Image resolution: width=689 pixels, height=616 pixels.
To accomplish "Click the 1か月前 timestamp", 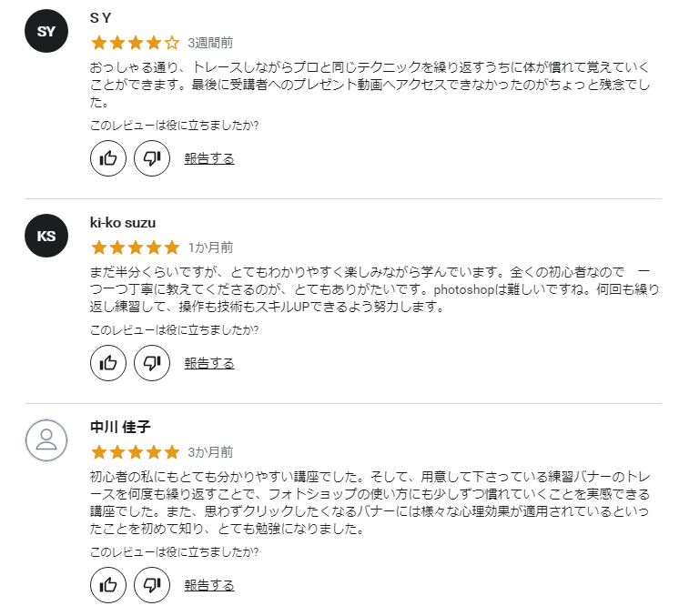I will (210, 247).
